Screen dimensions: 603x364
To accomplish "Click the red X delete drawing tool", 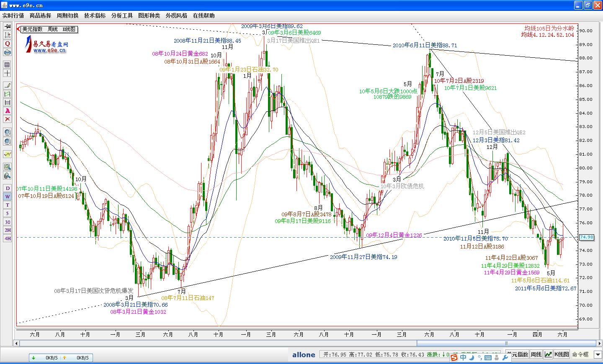I will [x=7, y=119].
